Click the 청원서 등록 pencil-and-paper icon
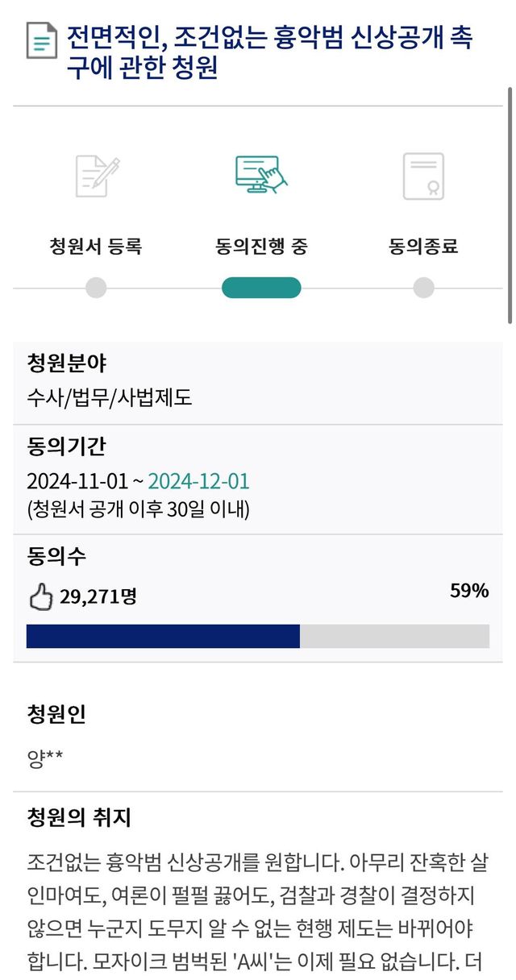 pyautogui.click(x=98, y=176)
